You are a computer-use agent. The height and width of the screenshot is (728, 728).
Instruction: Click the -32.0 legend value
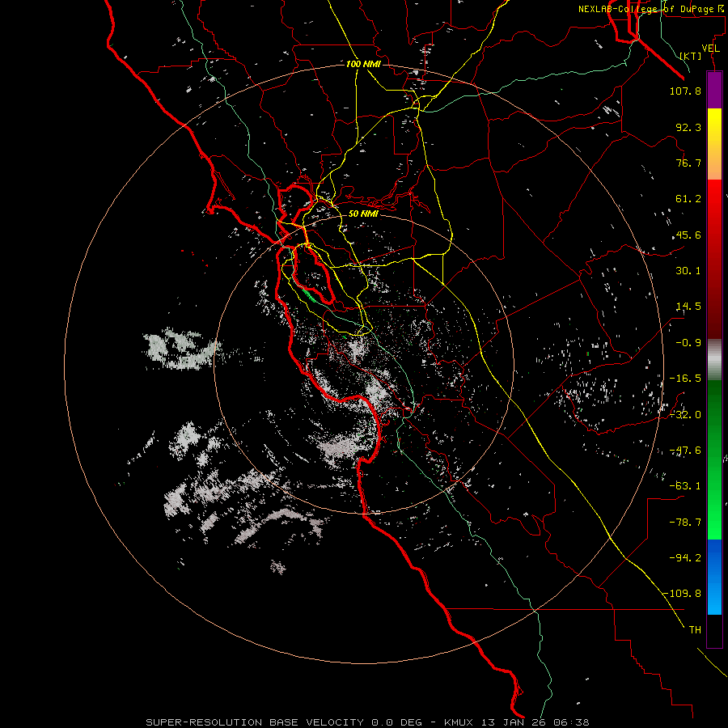pos(685,415)
